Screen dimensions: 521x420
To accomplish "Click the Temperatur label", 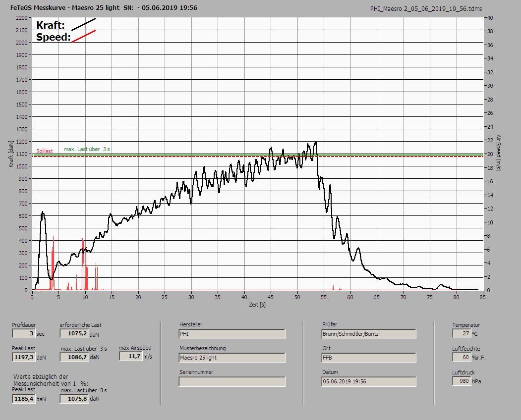I will [466, 325].
